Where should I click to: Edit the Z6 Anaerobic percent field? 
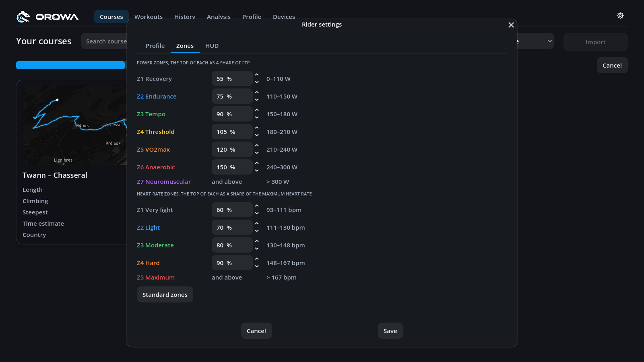click(x=232, y=167)
